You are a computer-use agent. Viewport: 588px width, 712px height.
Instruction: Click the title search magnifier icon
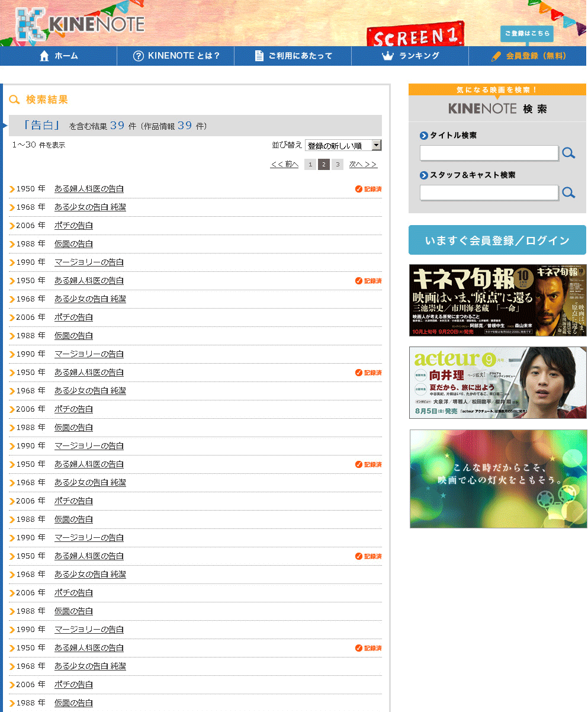click(568, 153)
